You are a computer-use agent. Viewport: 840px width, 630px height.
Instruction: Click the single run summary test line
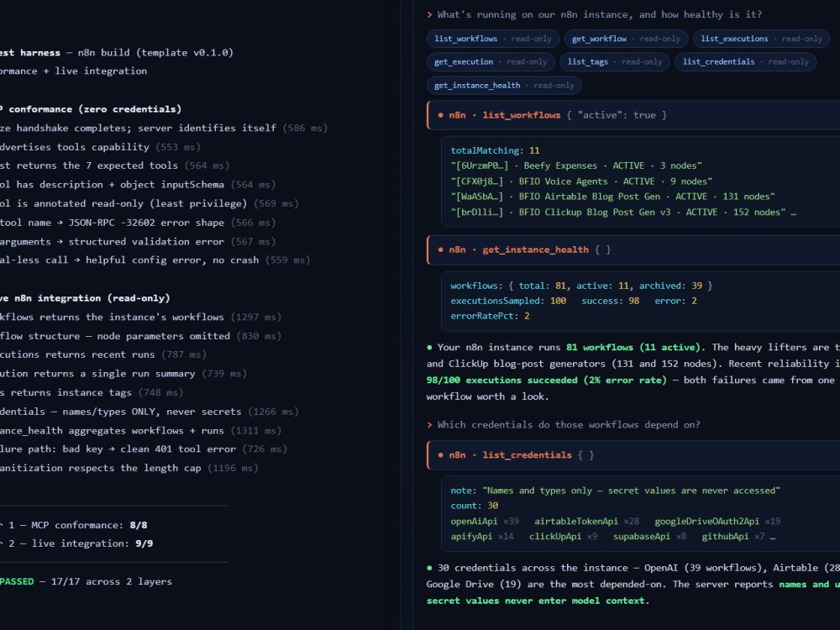[123, 374]
